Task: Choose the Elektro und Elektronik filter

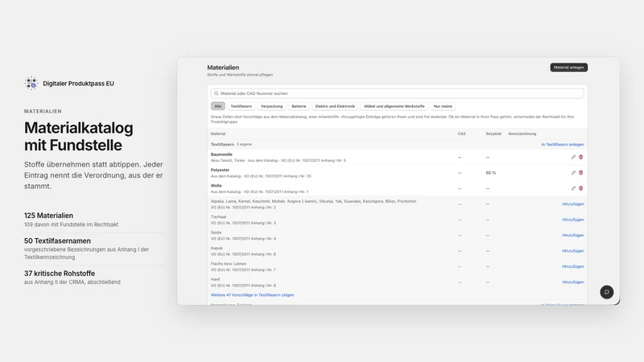Action: point(335,106)
